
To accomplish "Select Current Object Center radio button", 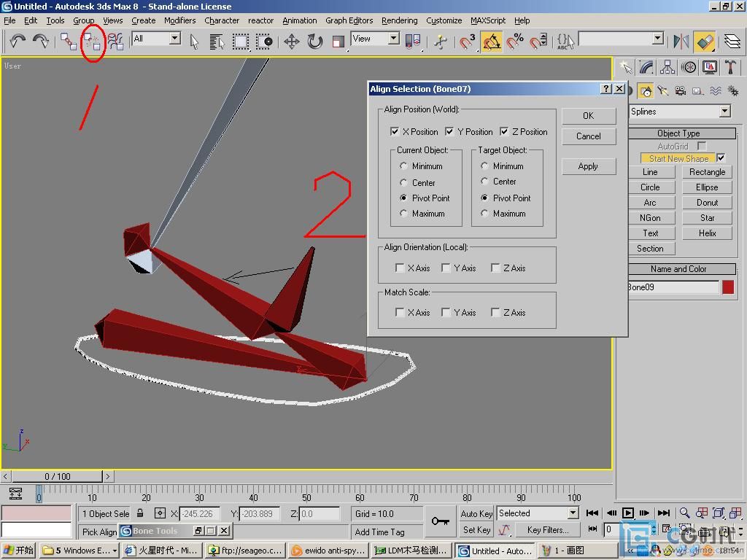I will click(403, 182).
